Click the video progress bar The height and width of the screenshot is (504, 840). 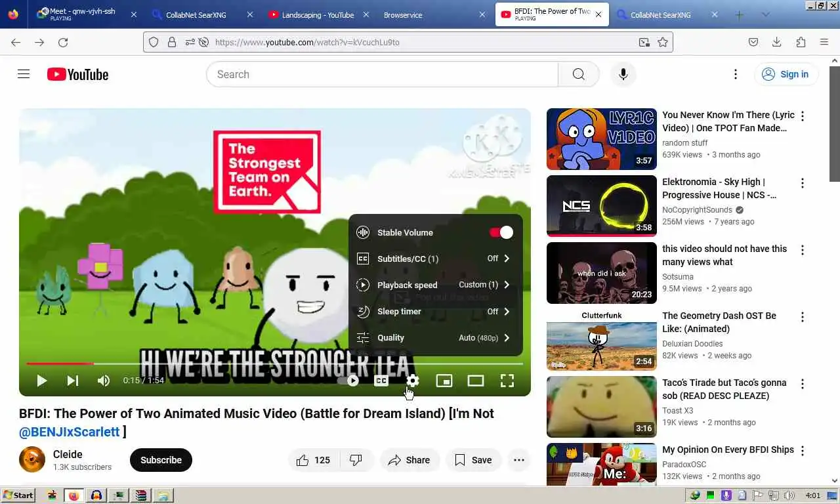[274, 363]
